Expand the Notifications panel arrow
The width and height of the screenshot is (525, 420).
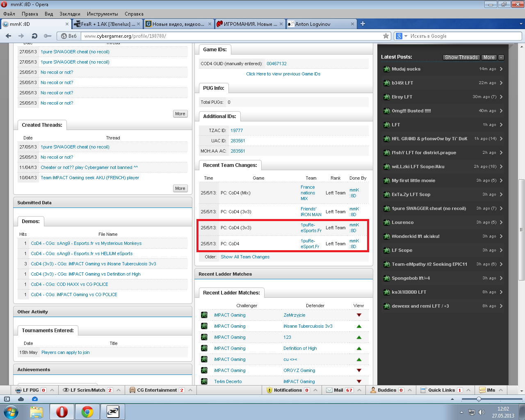click(x=315, y=390)
